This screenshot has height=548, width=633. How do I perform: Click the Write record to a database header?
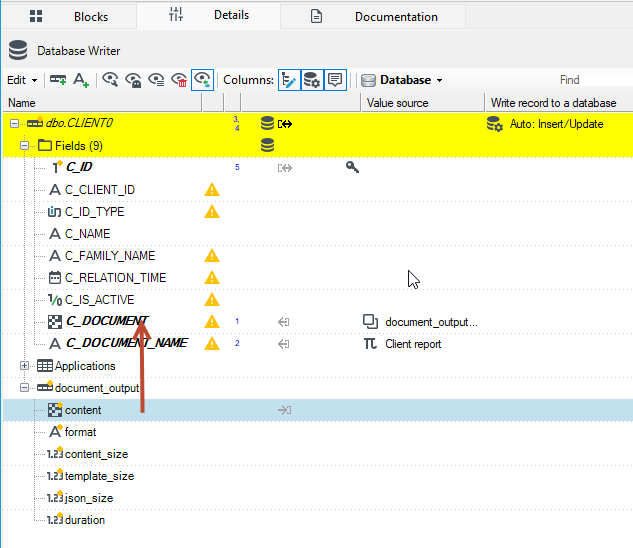[x=559, y=103]
